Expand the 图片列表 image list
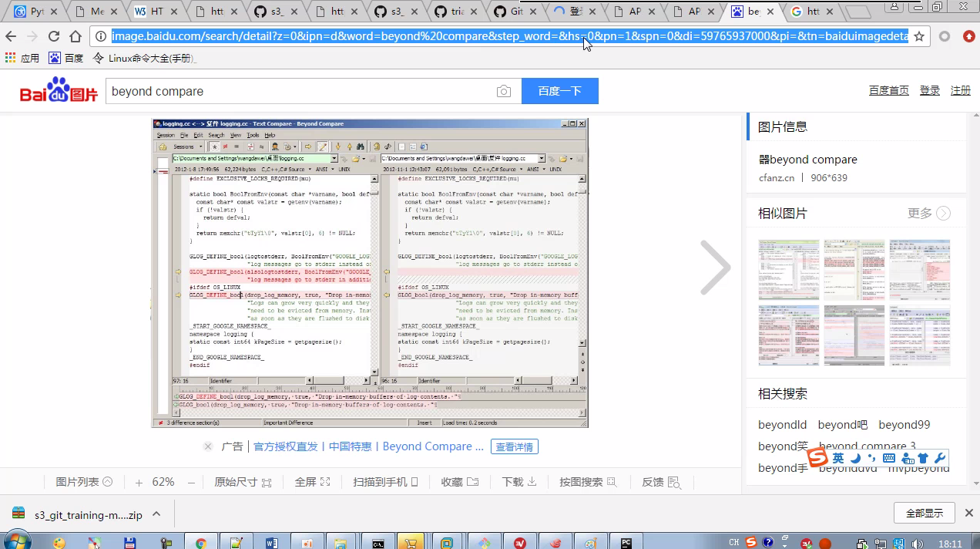This screenshot has height=549, width=980. pyautogui.click(x=84, y=482)
